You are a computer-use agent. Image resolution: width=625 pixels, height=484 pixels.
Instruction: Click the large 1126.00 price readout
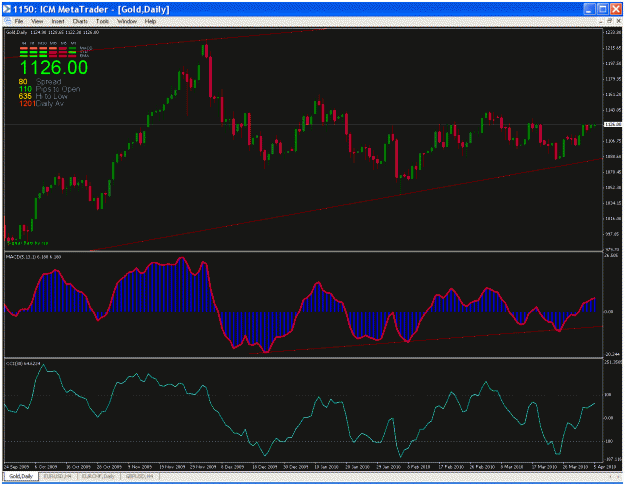pyautogui.click(x=54, y=67)
